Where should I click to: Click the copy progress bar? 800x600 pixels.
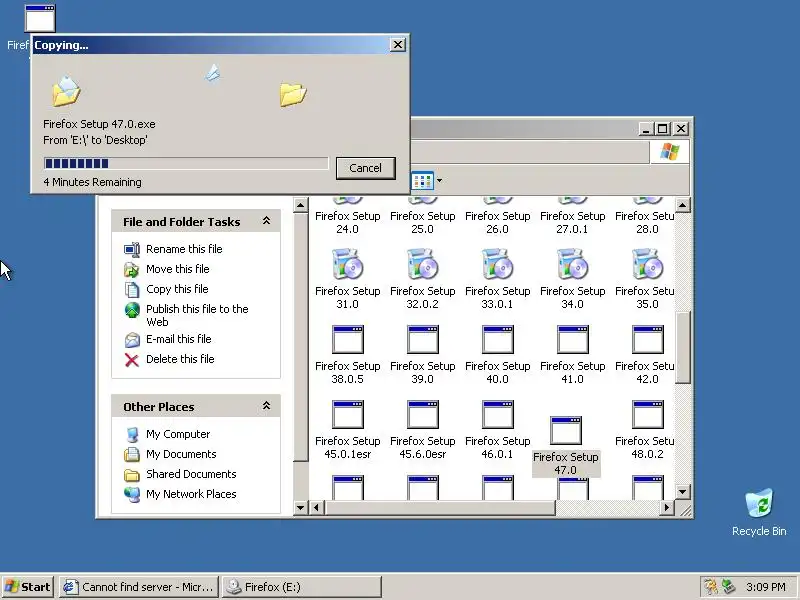click(x=186, y=163)
